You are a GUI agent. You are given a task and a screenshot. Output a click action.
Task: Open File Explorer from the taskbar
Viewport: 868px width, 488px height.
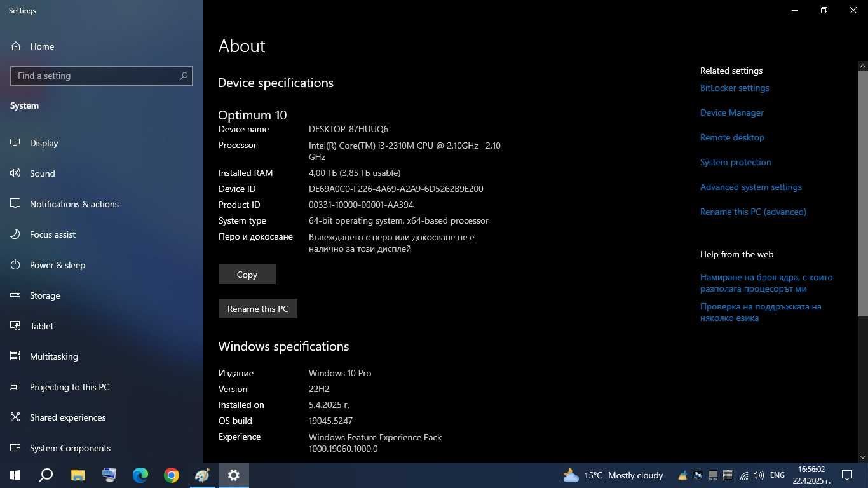click(78, 475)
